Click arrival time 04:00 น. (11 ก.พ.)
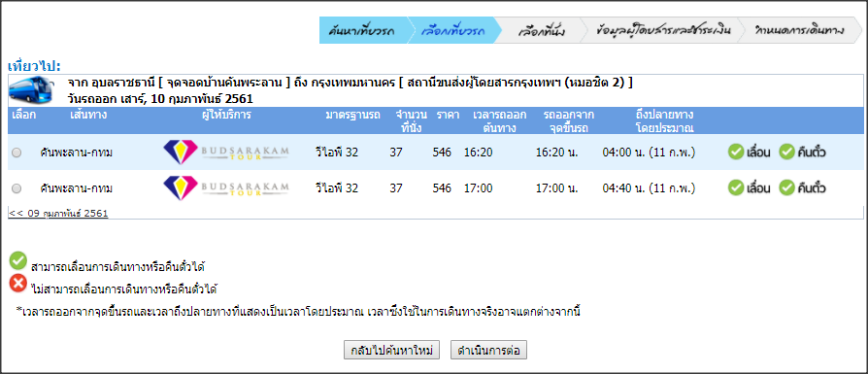Image resolution: width=868 pixels, height=374 pixels. pyautogui.click(x=649, y=153)
